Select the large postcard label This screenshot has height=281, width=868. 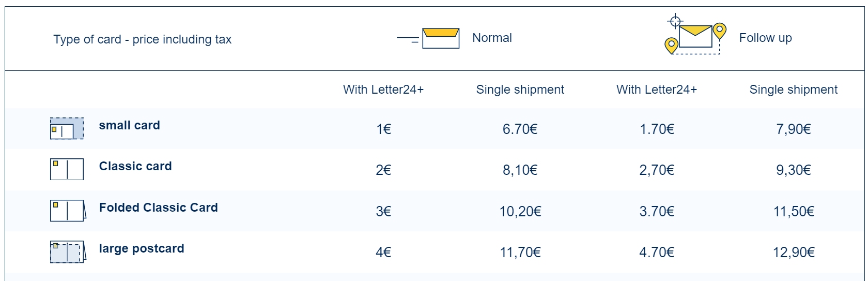pyautogui.click(x=142, y=248)
